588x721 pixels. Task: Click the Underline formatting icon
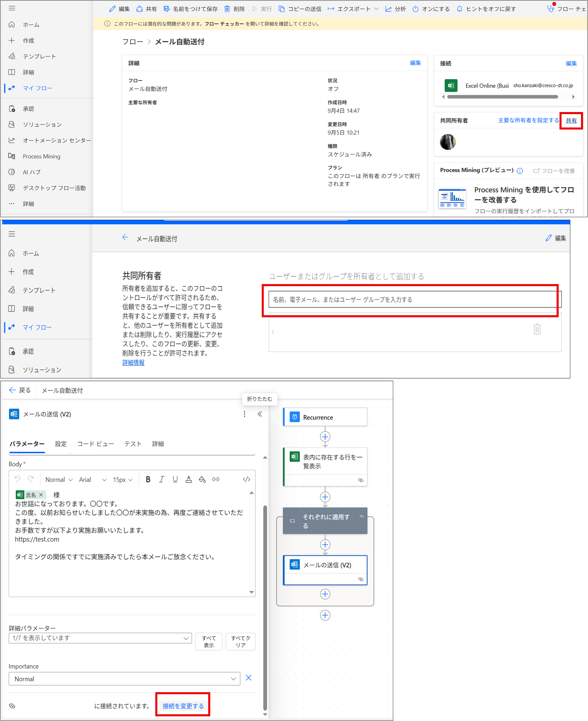[175, 479]
